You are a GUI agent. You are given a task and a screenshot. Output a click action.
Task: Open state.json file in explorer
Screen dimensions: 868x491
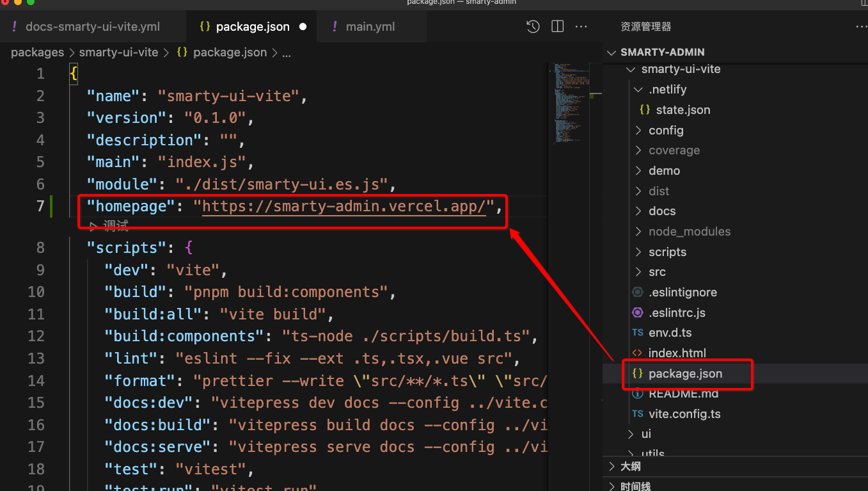683,110
